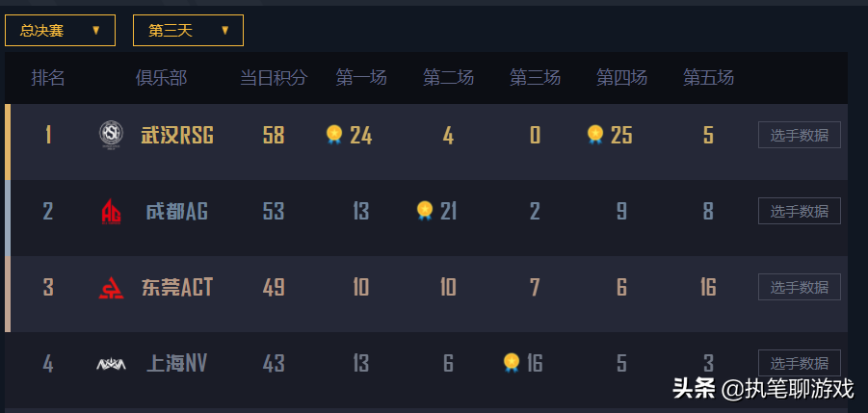Click the 当日积分 column header
Screen dimensions: 868x413
tap(274, 78)
